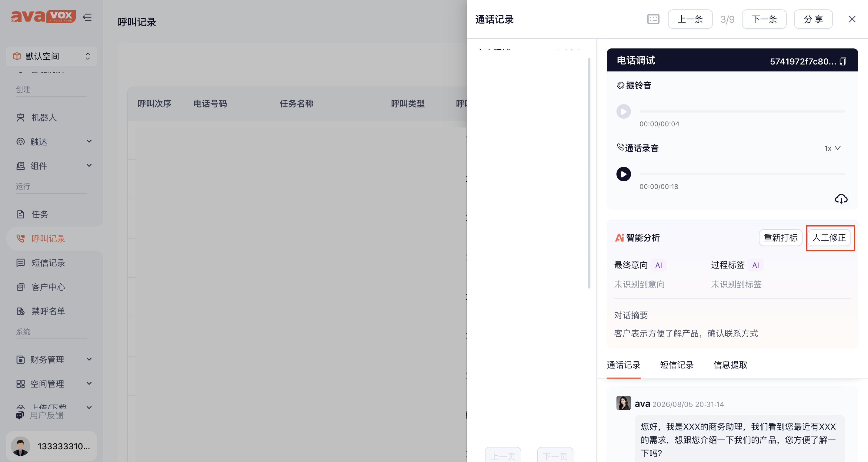The height and width of the screenshot is (462, 868).
Task: Click the 组件 icon in sidebar
Action: [x=21, y=166]
